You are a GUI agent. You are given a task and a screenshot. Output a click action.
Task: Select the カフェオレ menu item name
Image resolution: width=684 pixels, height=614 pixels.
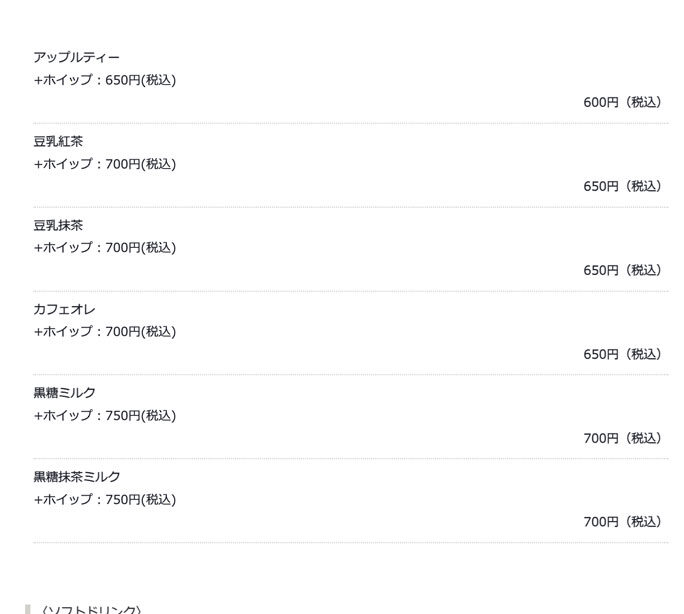click(x=64, y=310)
